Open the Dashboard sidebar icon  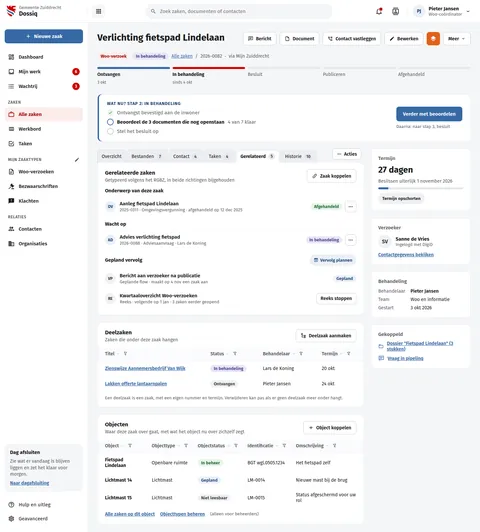coord(11,57)
